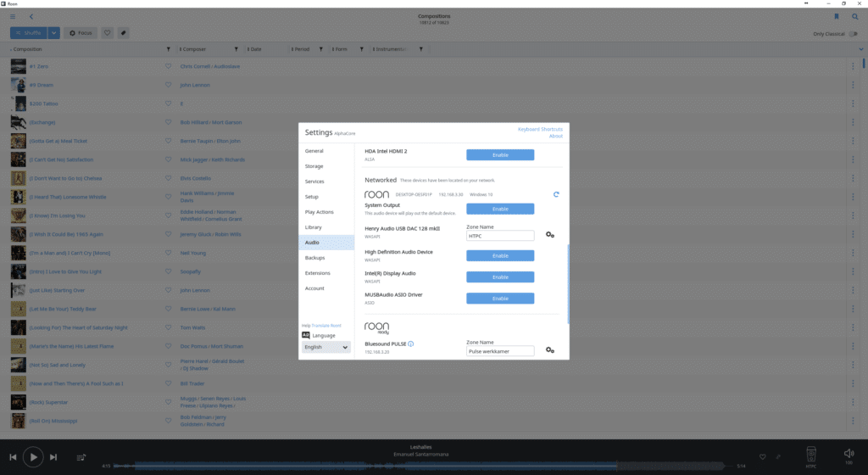Favorite the '#1 Zero' composition heart

coord(169,66)
